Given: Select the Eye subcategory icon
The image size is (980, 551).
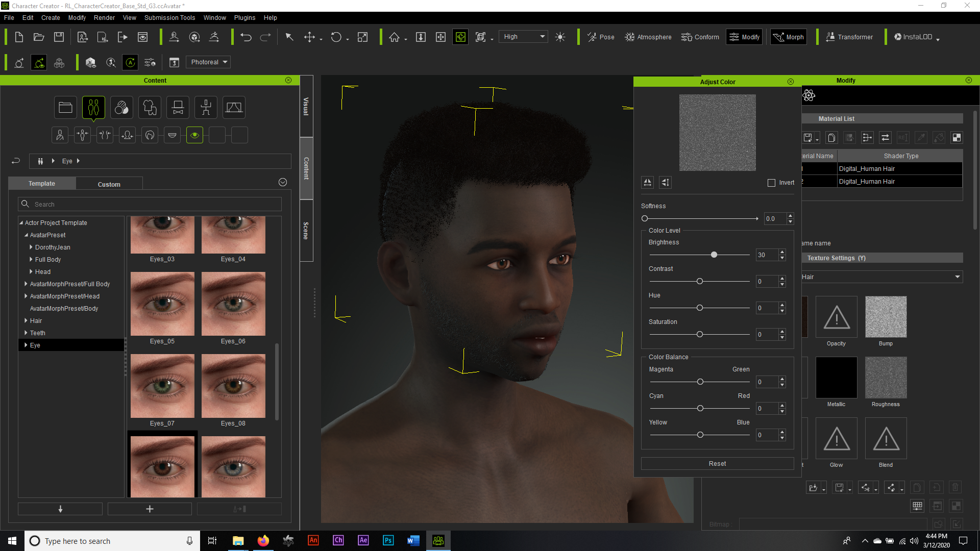Looking at the screenshot, I should 194,135.
